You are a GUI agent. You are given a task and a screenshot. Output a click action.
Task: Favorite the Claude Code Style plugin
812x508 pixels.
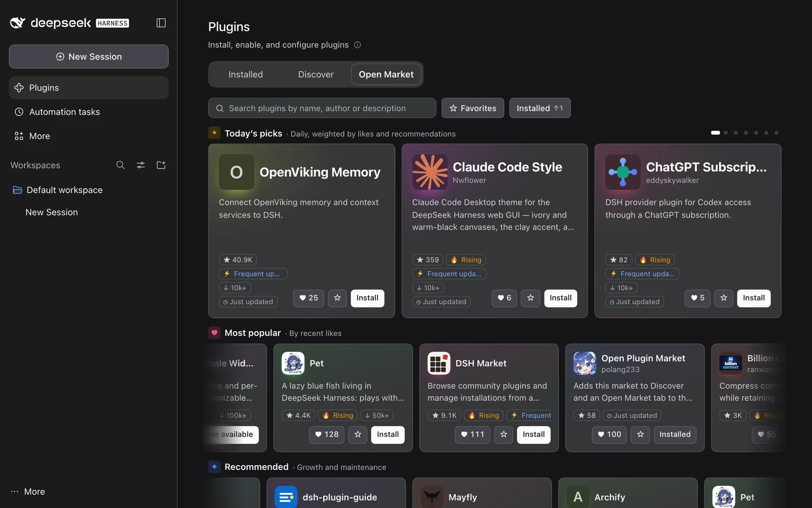[530, 298]
